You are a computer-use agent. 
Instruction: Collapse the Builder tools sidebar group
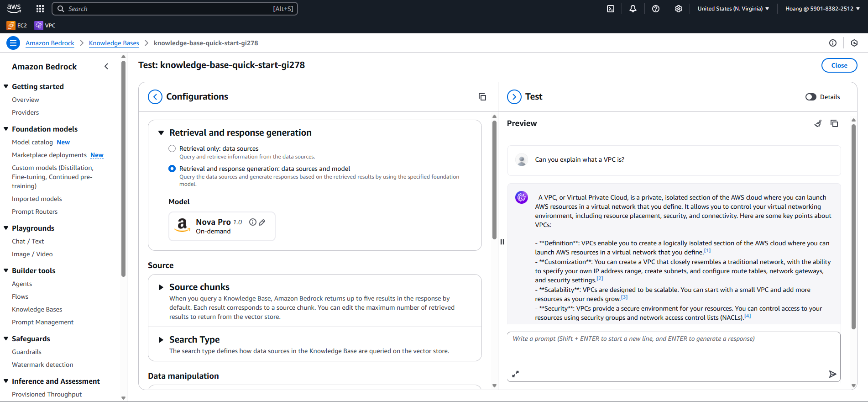6,270
